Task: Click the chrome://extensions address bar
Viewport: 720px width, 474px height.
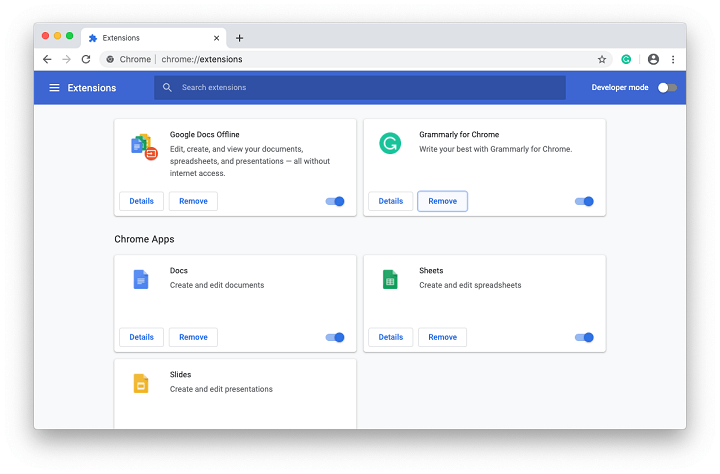Action: [356, 59]
